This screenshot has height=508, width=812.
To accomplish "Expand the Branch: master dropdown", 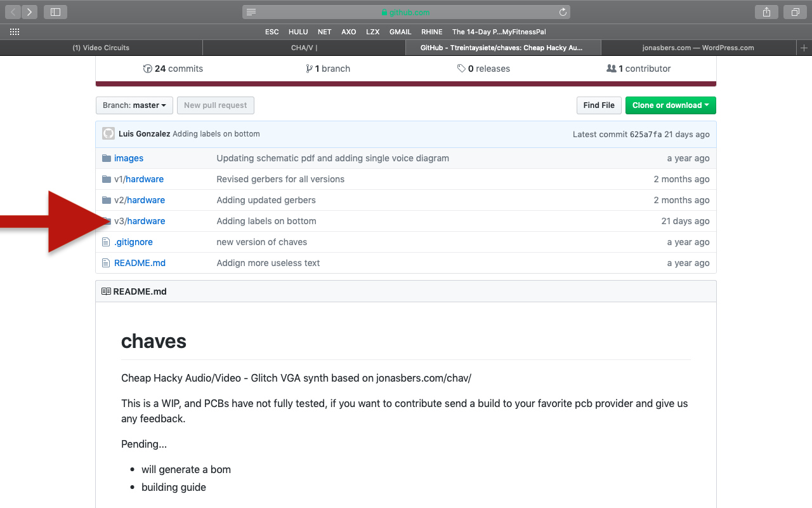I will (134, 105).
